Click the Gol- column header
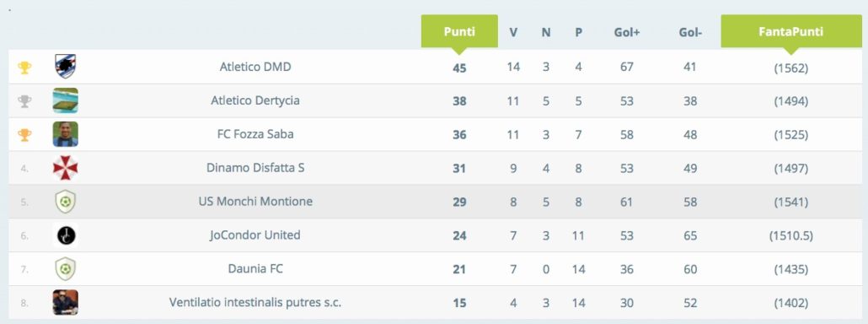Image resolution: width=868 pixels, height=324 pixels. tap(690, 33)
